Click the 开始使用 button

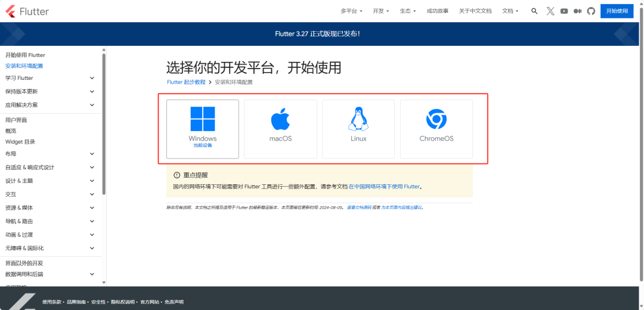pyautogui.click(x=617, y=11)
